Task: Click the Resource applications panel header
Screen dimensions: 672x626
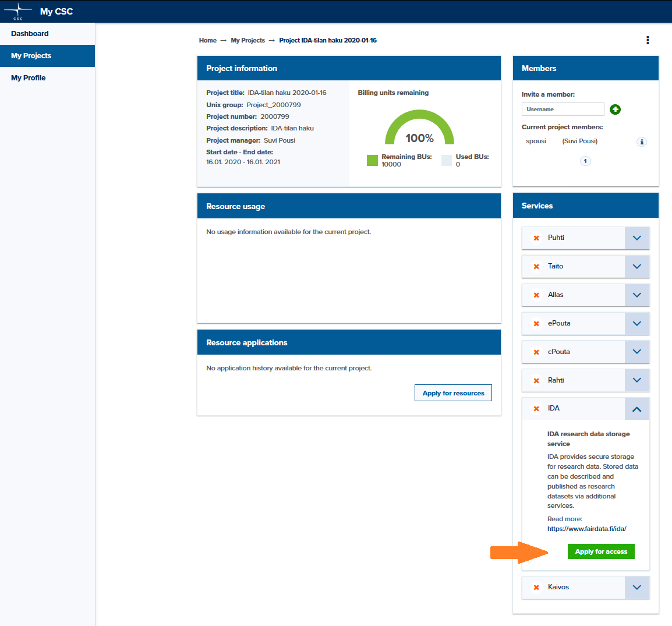Action: [349, 342]
